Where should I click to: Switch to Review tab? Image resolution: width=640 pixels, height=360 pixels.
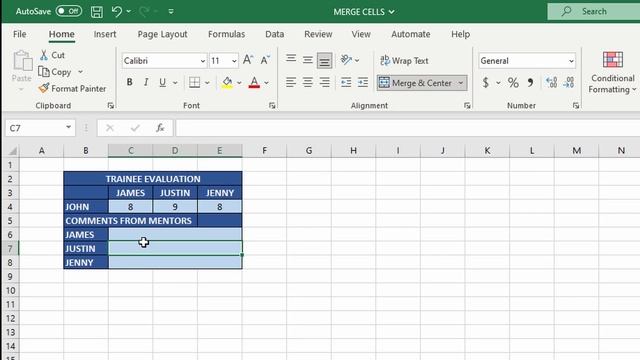point(318,34)
